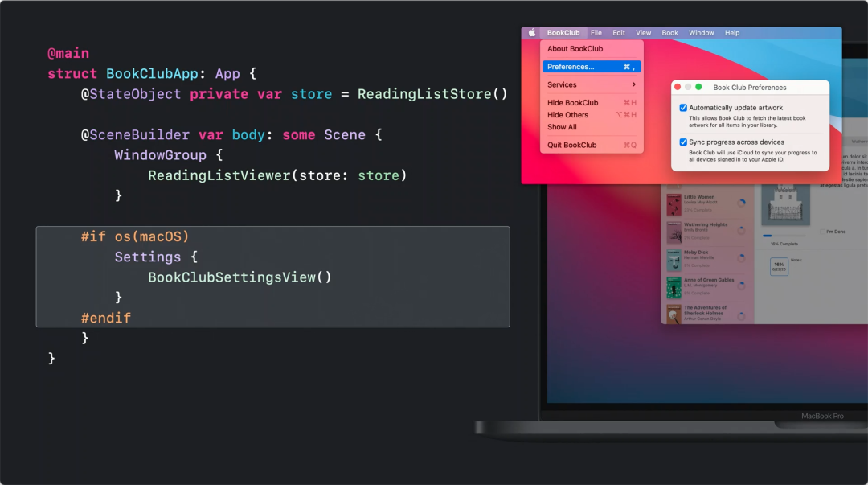This screenshot has height=485, width=868.
Task: Choose About BookClub from the menu
Action: (592, 49)
